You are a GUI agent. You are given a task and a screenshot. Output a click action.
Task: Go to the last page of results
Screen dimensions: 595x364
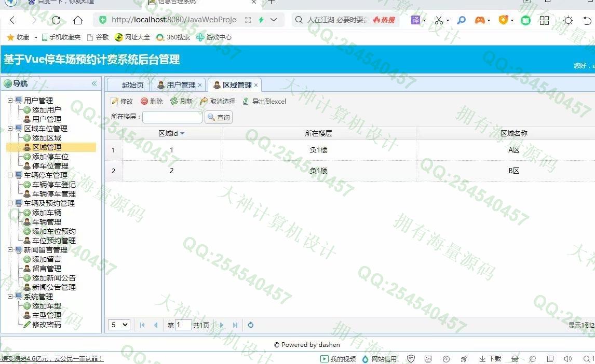[x=235, y=325]
